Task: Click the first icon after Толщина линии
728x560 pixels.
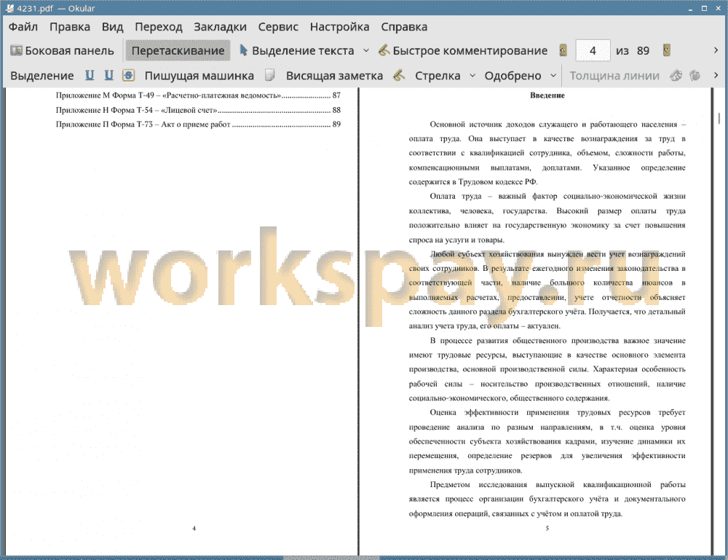Action: (676, 75)
